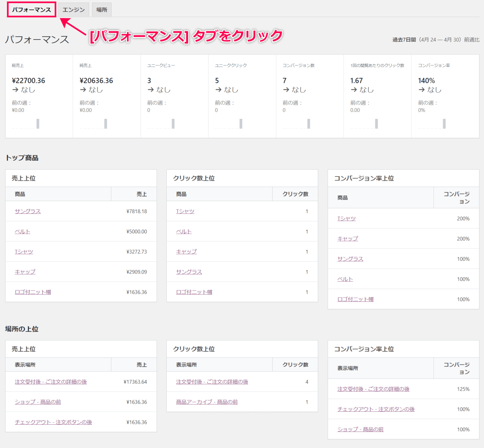
Task: Open チェックアウト - 注文ボタンの後 link showing ¥1636.36
Action: (53, 422)
